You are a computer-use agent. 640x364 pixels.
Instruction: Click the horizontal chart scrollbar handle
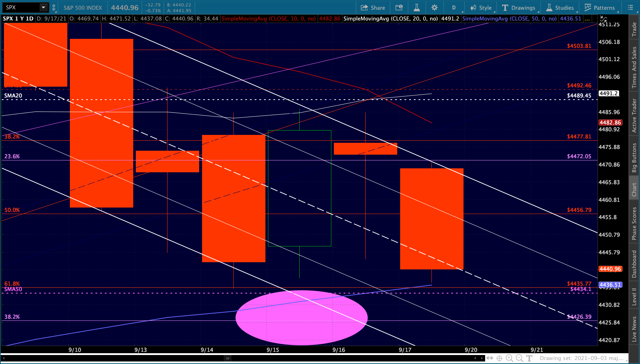coord(227,358)
